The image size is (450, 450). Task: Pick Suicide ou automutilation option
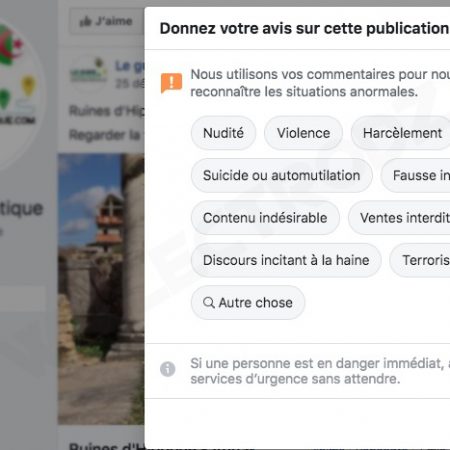pos(281,175)
